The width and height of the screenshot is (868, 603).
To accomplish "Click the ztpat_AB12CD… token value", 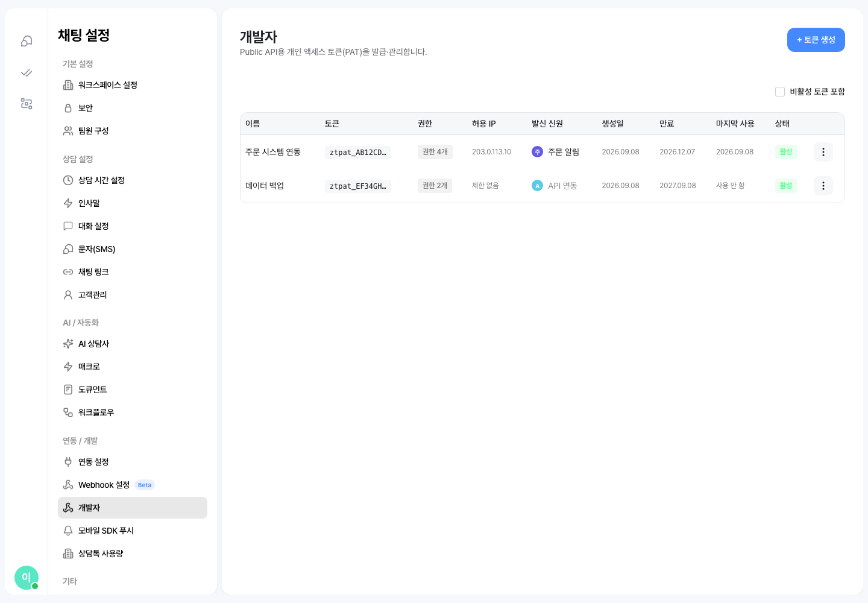I will coord(358,153).
